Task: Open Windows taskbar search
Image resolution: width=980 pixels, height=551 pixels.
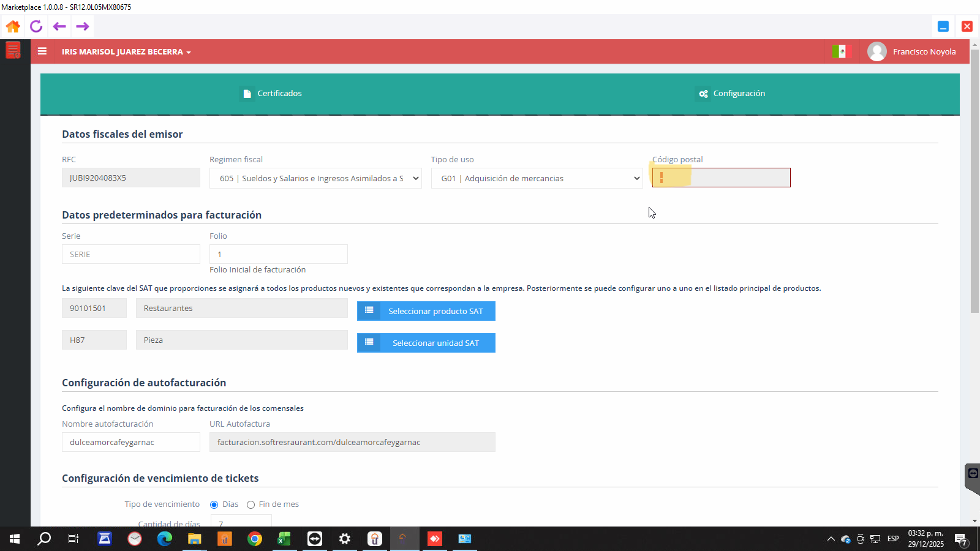Action: pos(44,539)
